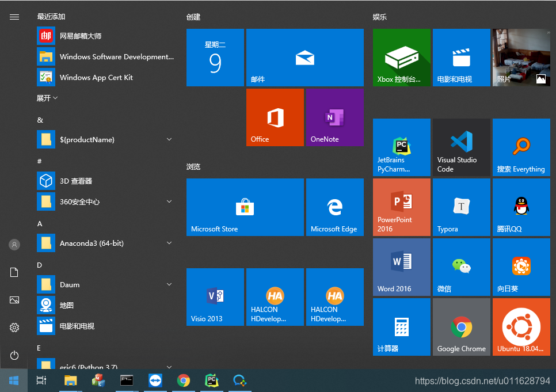Open Windows App Cert Kit entry

point(106,77)
